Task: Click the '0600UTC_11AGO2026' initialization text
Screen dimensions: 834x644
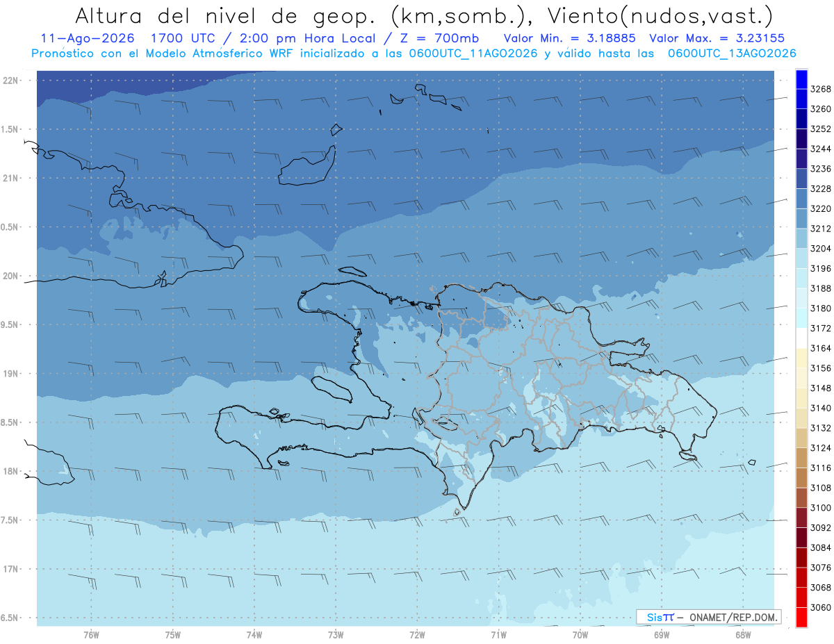Action: [x=473, y=53]
